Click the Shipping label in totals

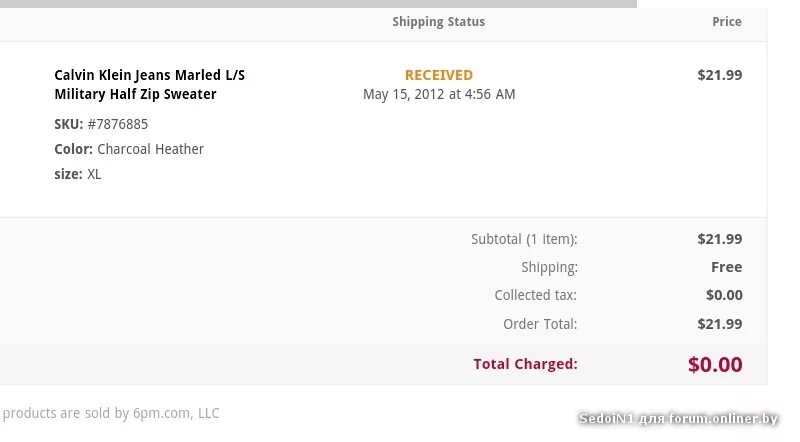(x=549, y=267)
